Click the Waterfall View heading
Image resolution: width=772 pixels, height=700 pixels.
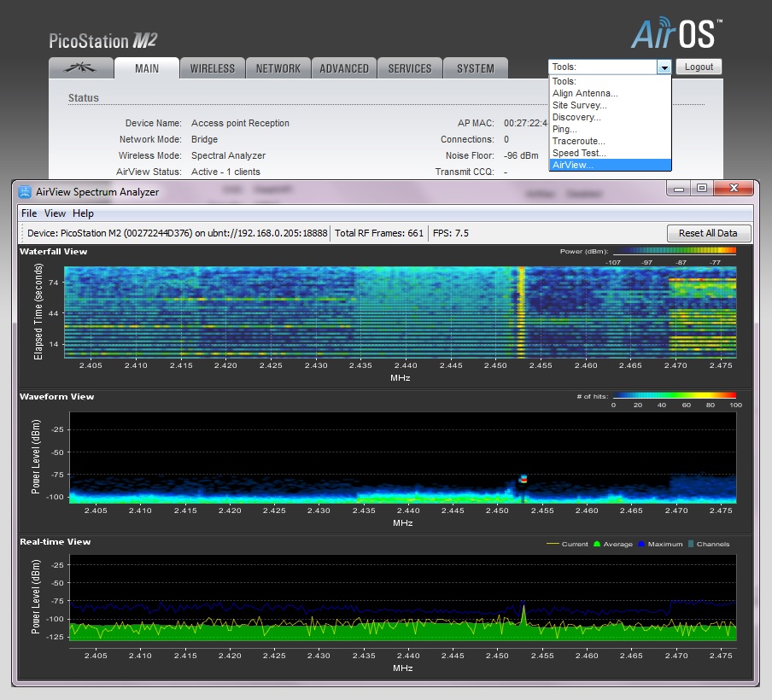point(53,252)
